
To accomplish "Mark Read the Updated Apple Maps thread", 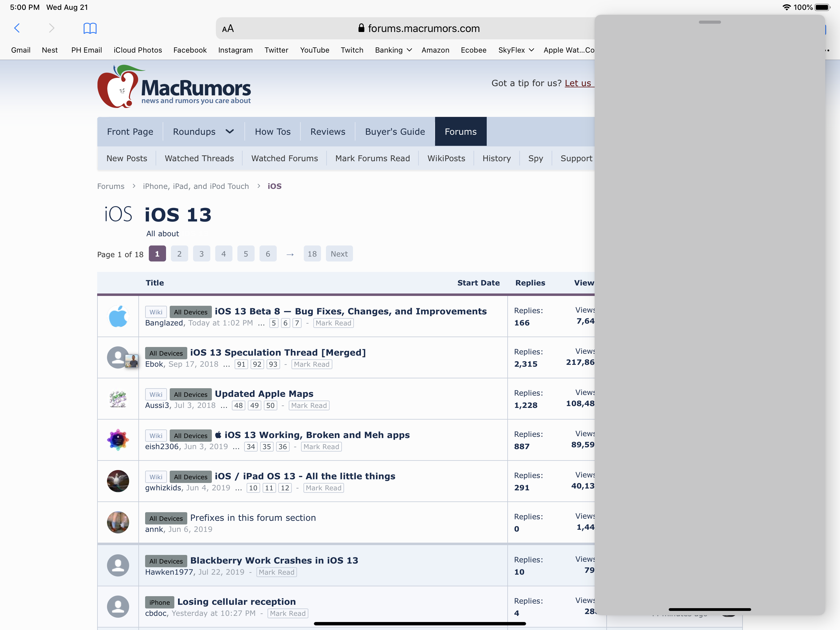I will [x=309, y=405].
